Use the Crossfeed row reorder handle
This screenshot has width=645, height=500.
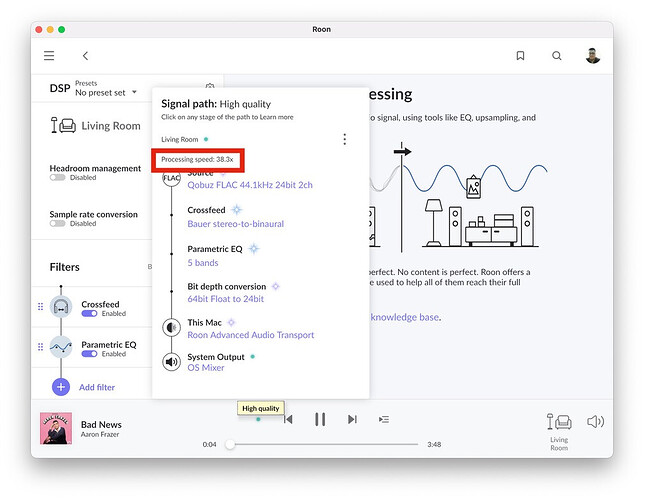click(40, 307)
